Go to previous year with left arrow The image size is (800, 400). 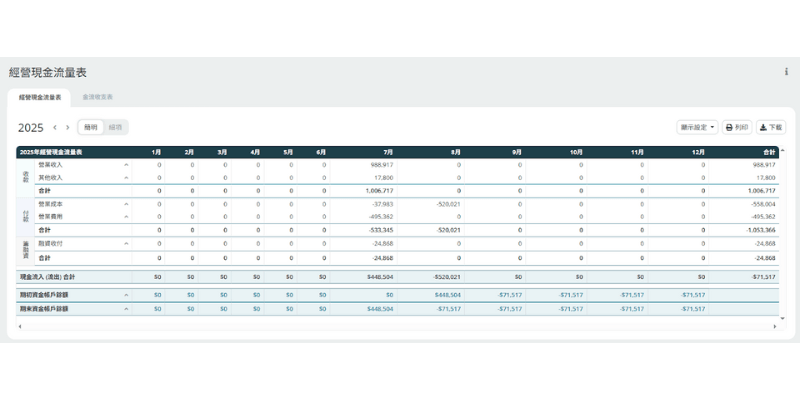(55, 128)
